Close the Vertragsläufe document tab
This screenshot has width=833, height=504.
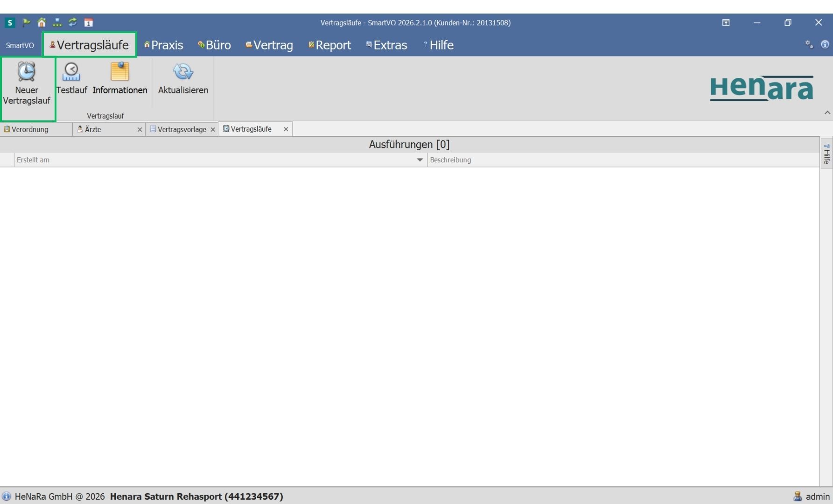pyautogui.click(x=286, y=129)
